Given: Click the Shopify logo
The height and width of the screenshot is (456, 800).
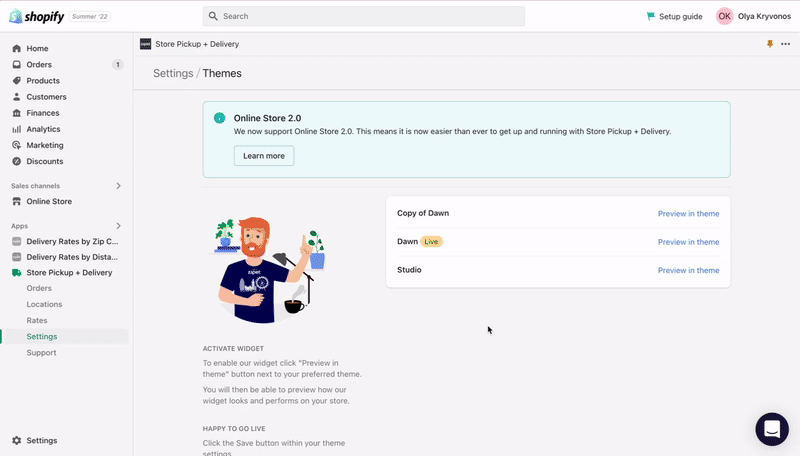Looking at the screenshot, I should pos(37,16).
